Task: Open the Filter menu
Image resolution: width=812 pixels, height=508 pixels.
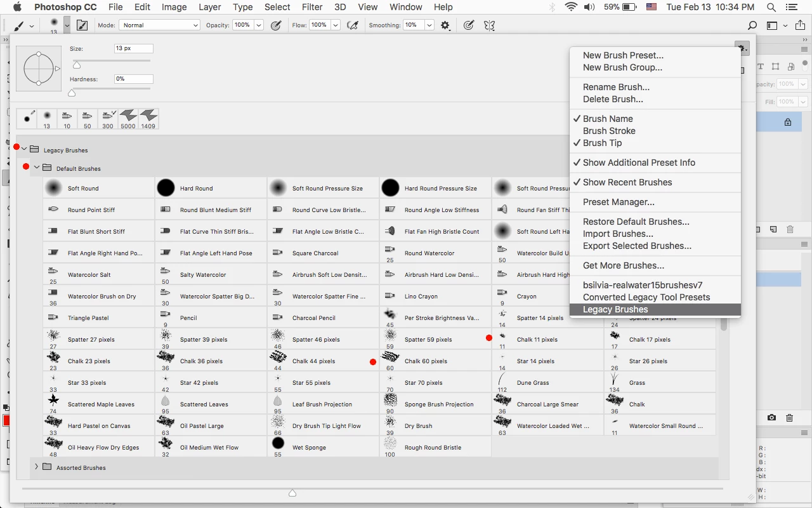Action: point(311,7)
